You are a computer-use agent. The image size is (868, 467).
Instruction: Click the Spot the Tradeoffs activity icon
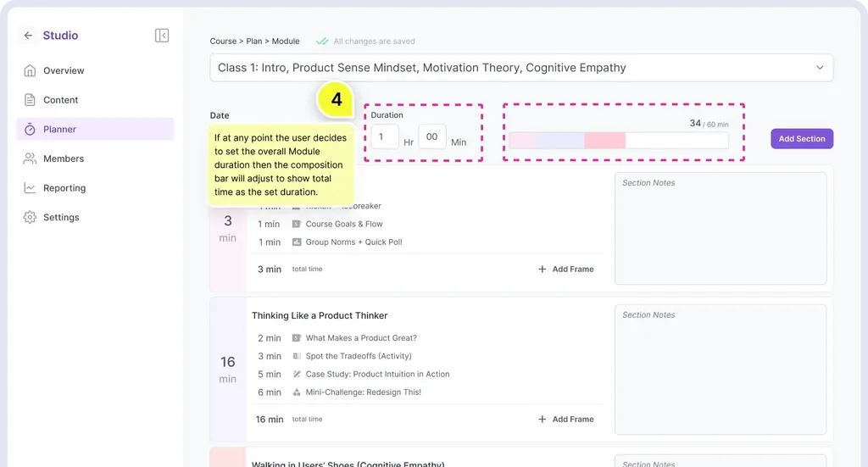296,356
